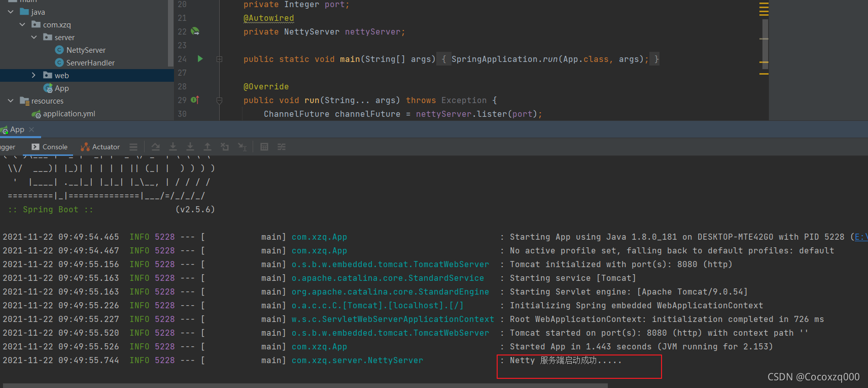Click the Spring bean gutter icon on line 22
This screenshot has width=868, height=388.
195,31
